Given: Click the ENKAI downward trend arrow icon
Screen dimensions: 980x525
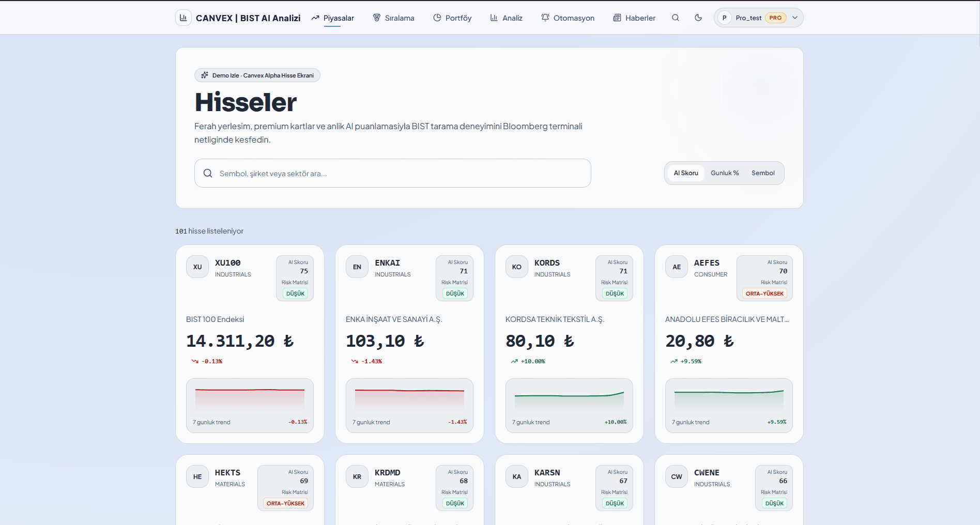Looking at the screenshot, I should 355,361.
